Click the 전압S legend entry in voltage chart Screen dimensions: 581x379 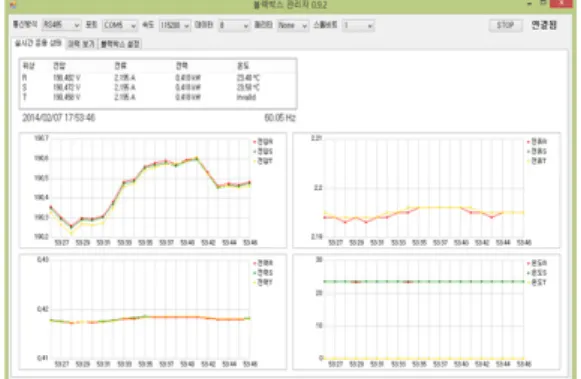[x=263, y=151]
